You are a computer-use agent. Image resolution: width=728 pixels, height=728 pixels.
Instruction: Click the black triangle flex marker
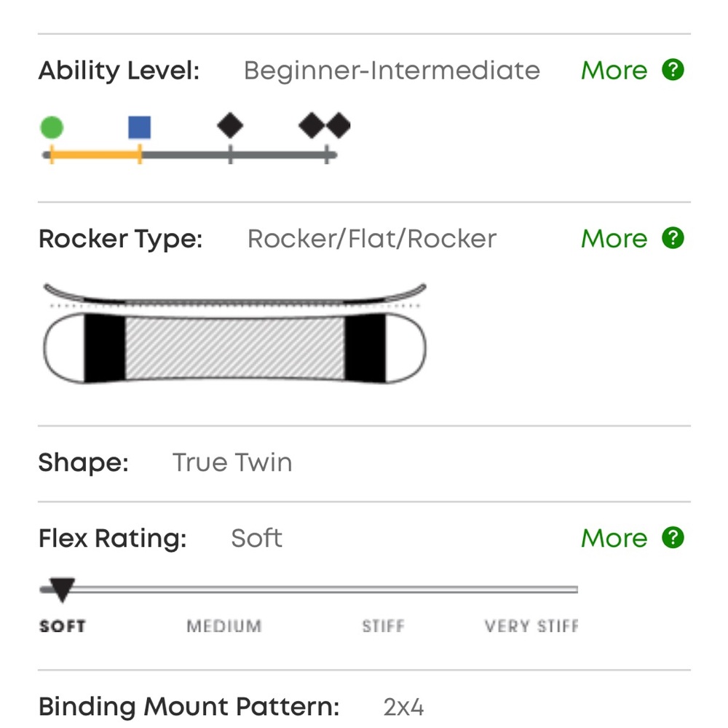click(62, 590)
